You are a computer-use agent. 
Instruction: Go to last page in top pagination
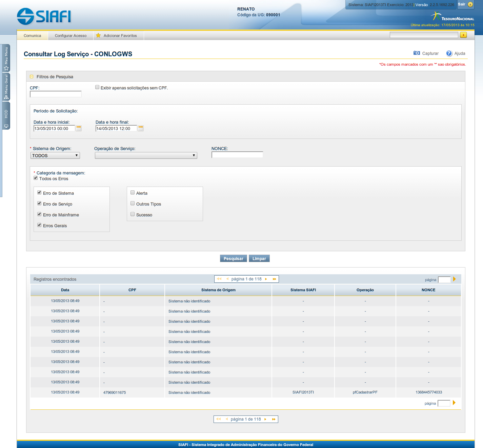click(x=274, y=279)
